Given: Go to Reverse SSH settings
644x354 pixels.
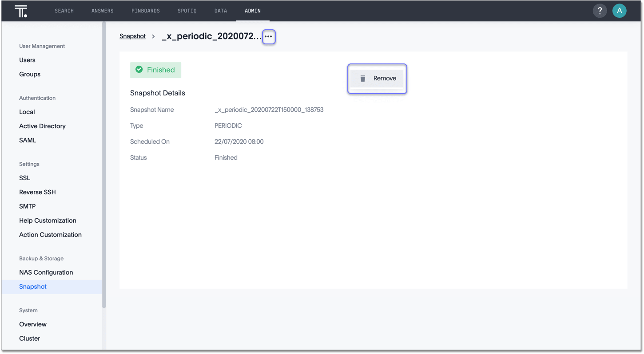Looking at the screenshot, I should (37, 192).
